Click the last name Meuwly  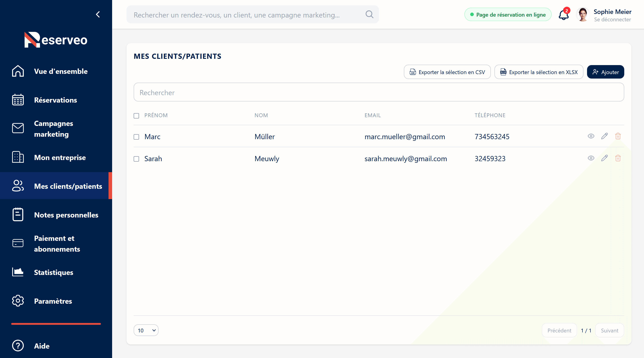(267, 159)
